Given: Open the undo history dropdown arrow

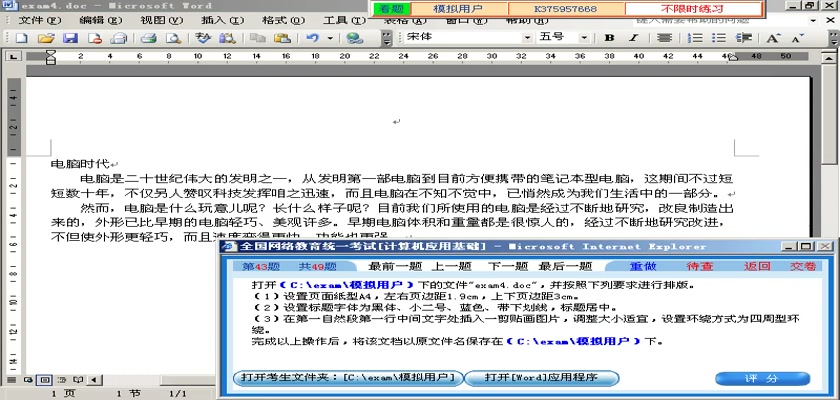Looking at the screenshot, I should pyautogui.click(x=329, y=38).
